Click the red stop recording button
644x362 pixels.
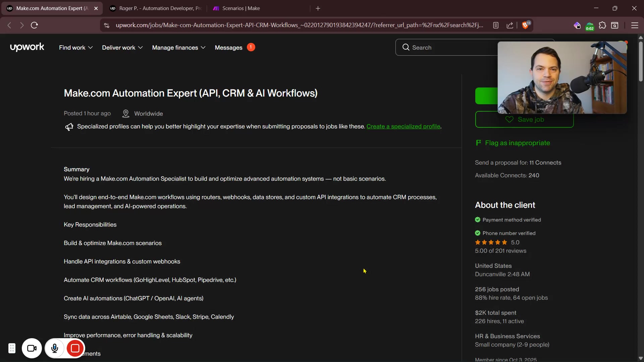tap(75, 349)
